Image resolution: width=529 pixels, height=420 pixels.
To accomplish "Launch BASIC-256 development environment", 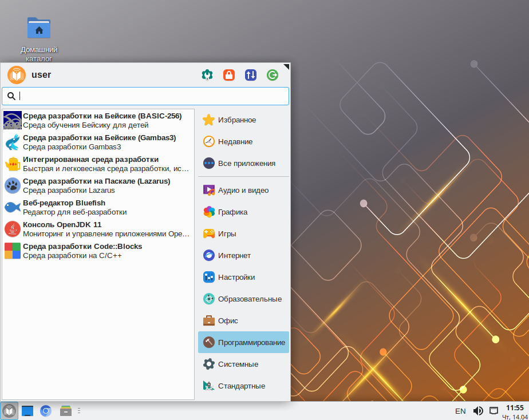I will (98, 120).
